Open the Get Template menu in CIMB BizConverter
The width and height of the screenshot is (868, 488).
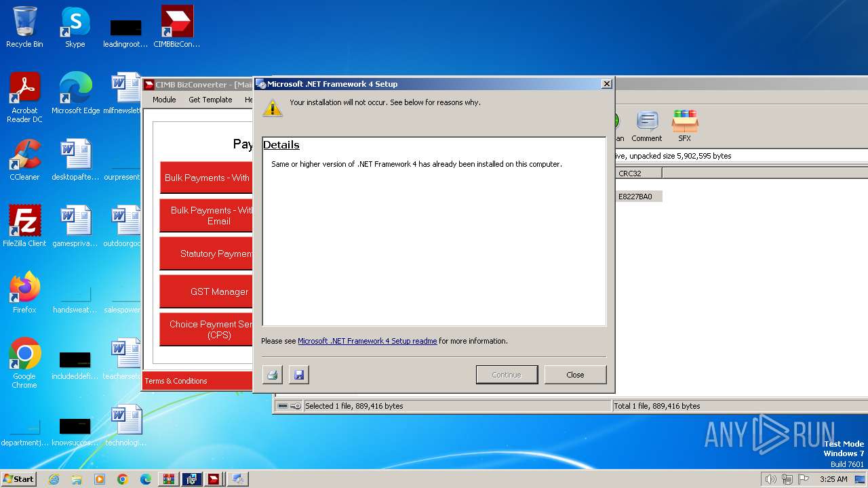pos(210,100)
